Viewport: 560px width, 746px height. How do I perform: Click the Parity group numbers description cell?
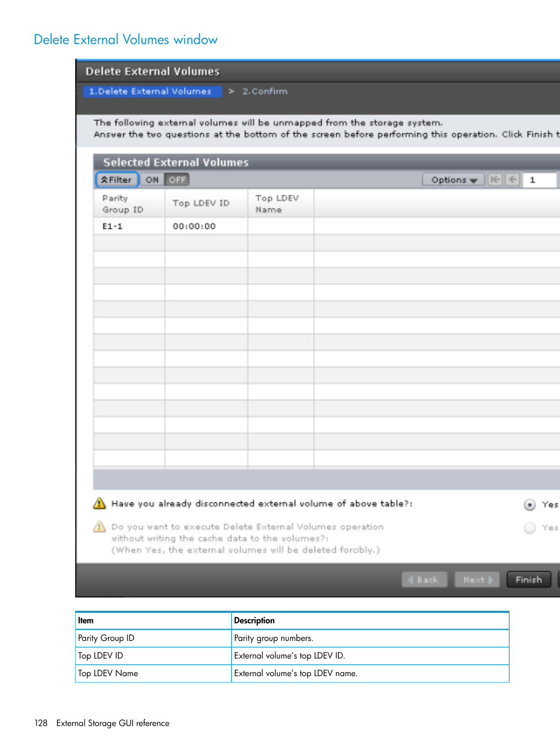(x=370, y=638)
